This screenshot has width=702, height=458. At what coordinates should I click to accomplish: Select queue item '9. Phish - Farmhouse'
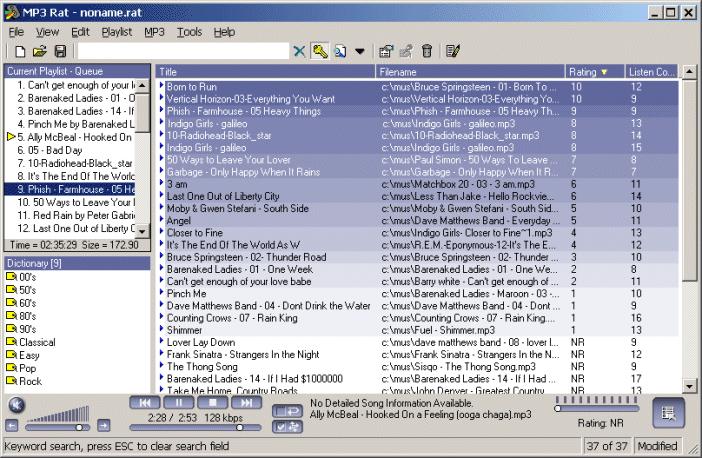click(70, 189)
